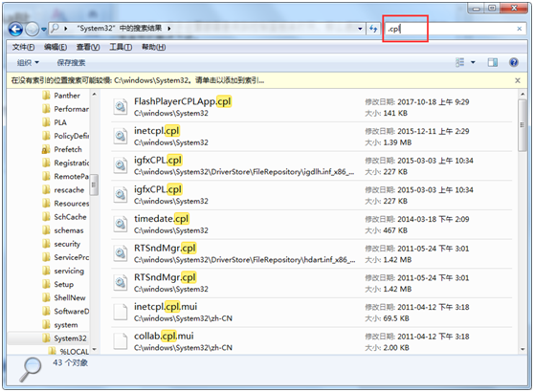The image size is (534, 392).
Task: Change view with the view icon
Action: (x=459, y=62)
